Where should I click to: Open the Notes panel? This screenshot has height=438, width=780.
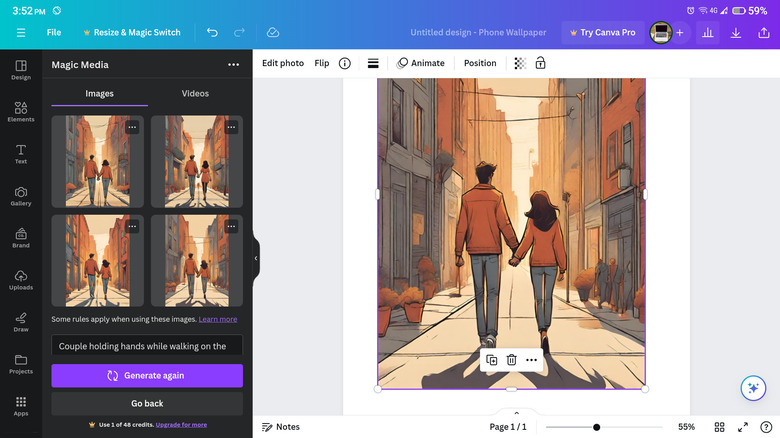click(281, 427)
